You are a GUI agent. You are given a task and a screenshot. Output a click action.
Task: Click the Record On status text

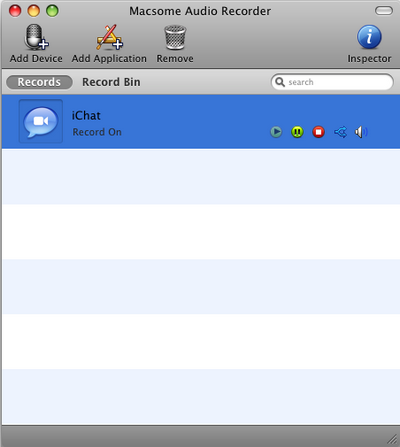[x=97, y=132]
